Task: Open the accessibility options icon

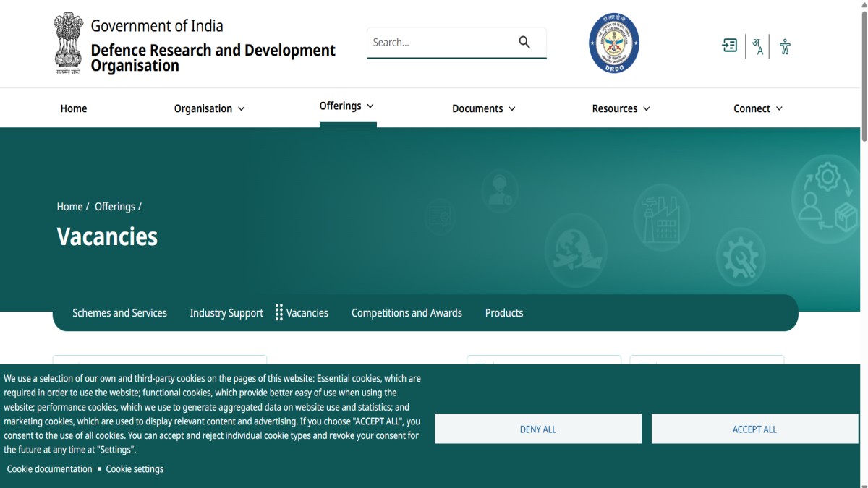Action: [785, 46]
